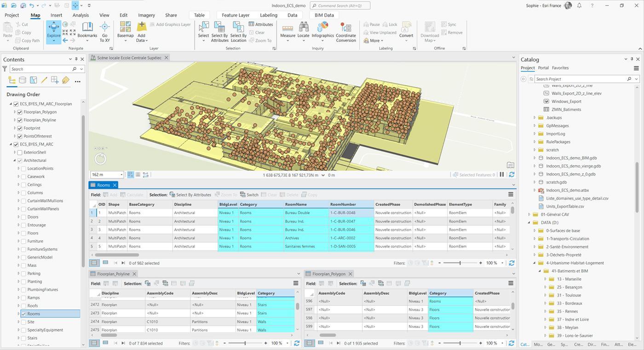This screenshot has height=350, width=644.
Task: Open the Contents search options dropdown
Action: (x=81, y=69)
